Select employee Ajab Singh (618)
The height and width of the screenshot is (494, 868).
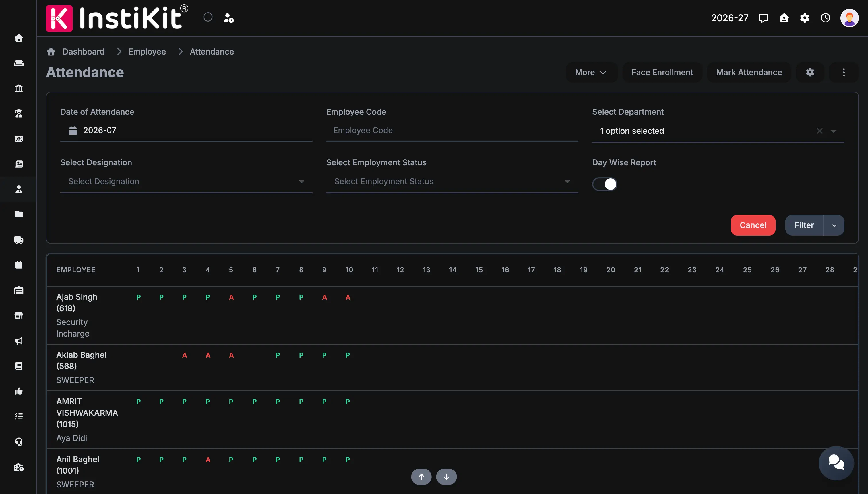pyautogui.click(x=77, y=303)
